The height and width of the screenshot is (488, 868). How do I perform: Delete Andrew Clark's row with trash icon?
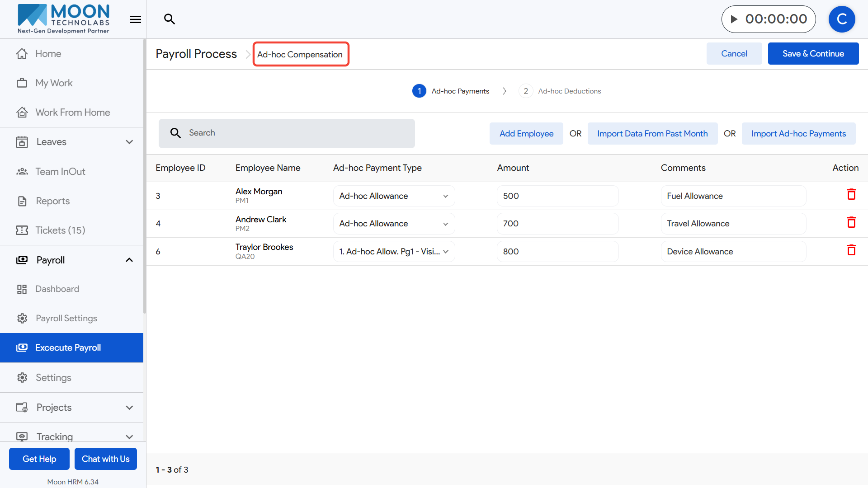pyautogui.click(x=851, y=222)
